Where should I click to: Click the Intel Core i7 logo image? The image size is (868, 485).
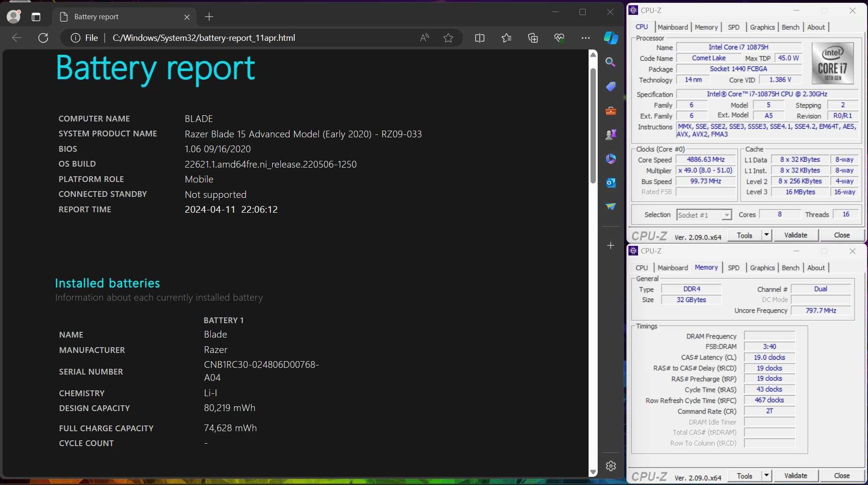(833, 63)
